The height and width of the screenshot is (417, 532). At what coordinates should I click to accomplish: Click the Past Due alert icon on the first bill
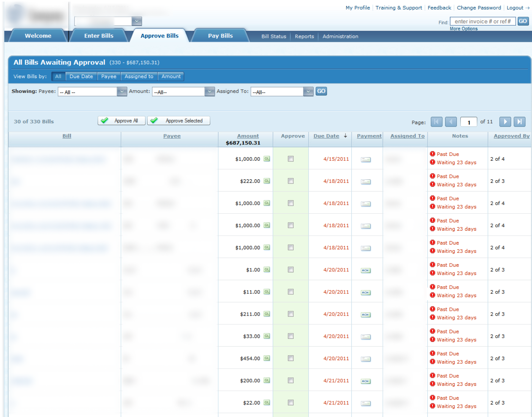[432, 154]
